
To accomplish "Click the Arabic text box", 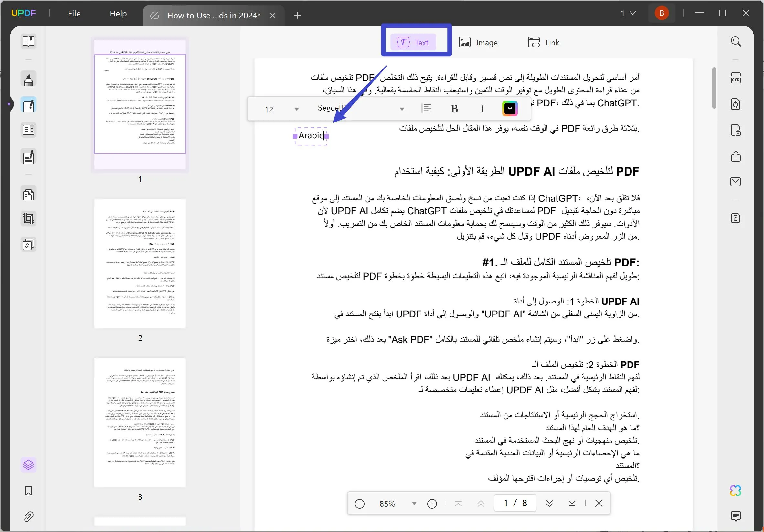I will 311,136.
